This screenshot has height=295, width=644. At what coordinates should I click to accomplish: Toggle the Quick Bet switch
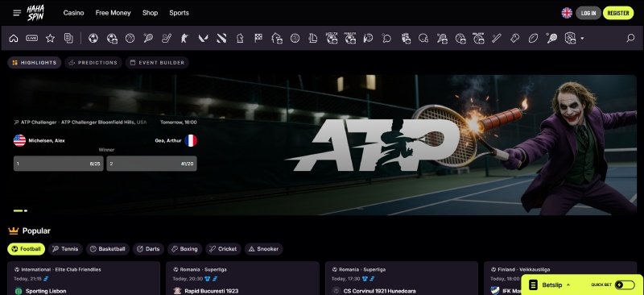[625, 285]
